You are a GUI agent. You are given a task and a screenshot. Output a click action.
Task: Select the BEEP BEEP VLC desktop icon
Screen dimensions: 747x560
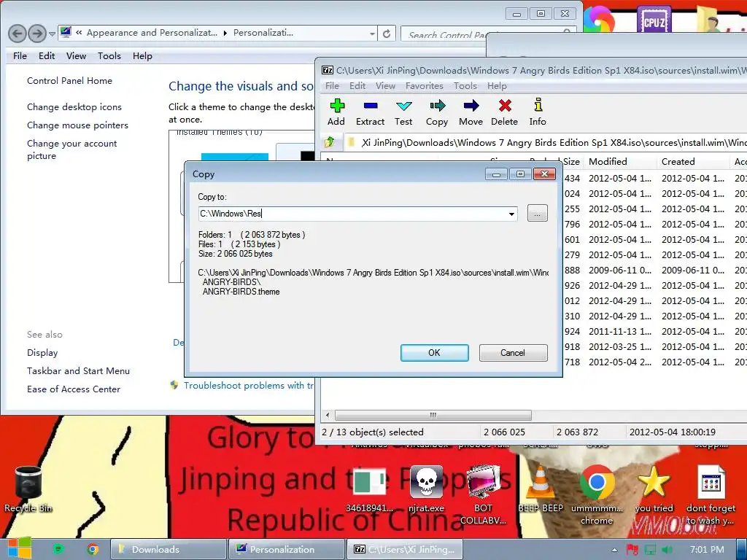(x=541, y=489)
